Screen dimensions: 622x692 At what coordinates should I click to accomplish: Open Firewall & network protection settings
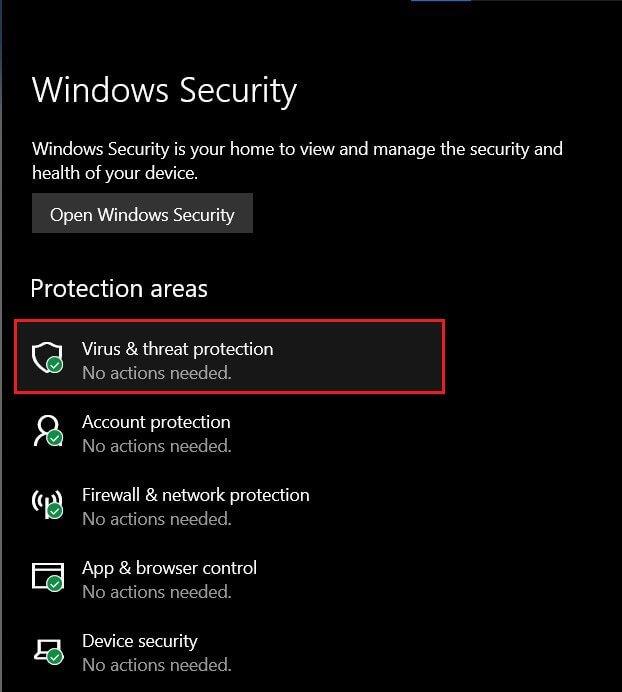pos(195,495)
